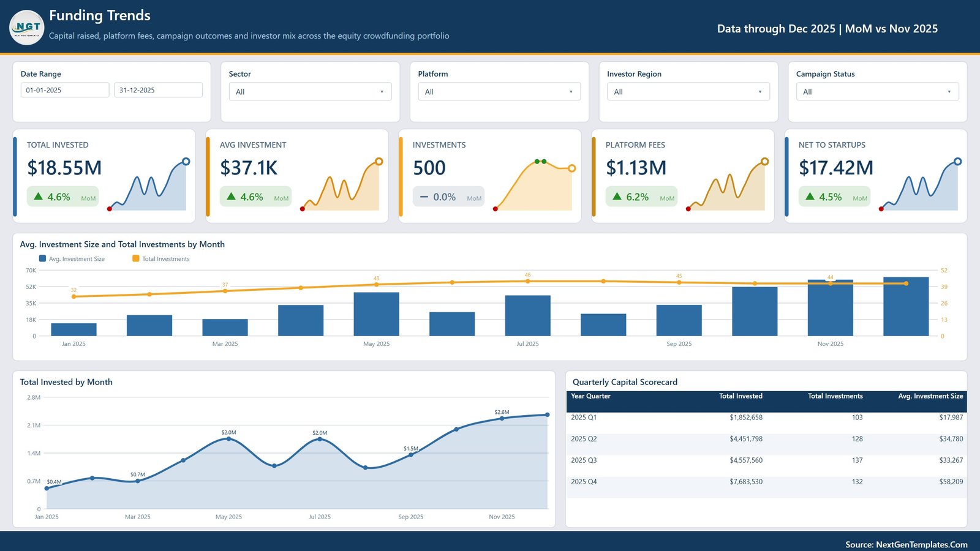980x551 pixels.
Task: Click the Investments sparkline chart
Action: click(x=533, y=185)
